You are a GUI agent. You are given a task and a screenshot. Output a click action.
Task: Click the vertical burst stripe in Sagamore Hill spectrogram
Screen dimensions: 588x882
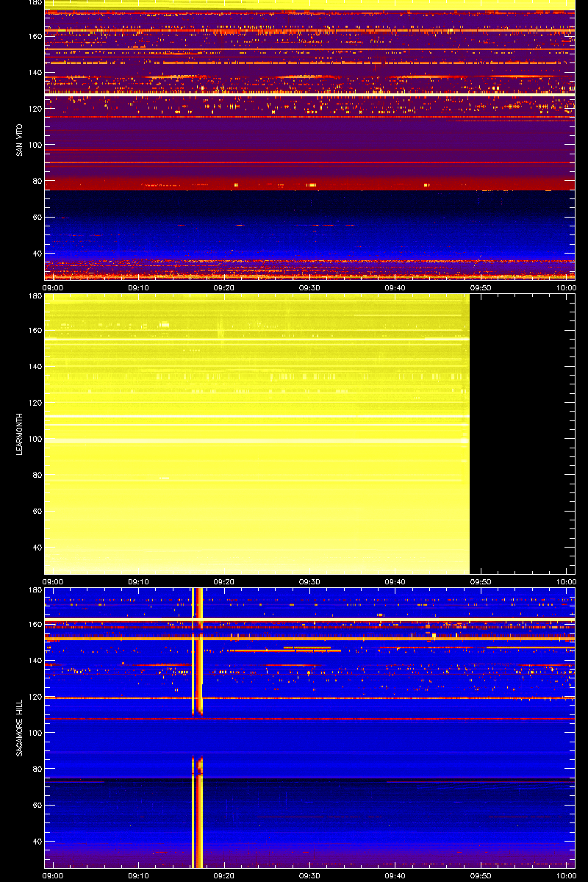click(x=197, y=728)
